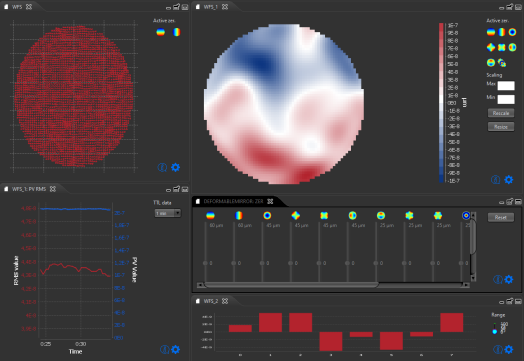Click the Max scaling input field
Viewport: 524px width, 361px height.
(x=506, y=86)
